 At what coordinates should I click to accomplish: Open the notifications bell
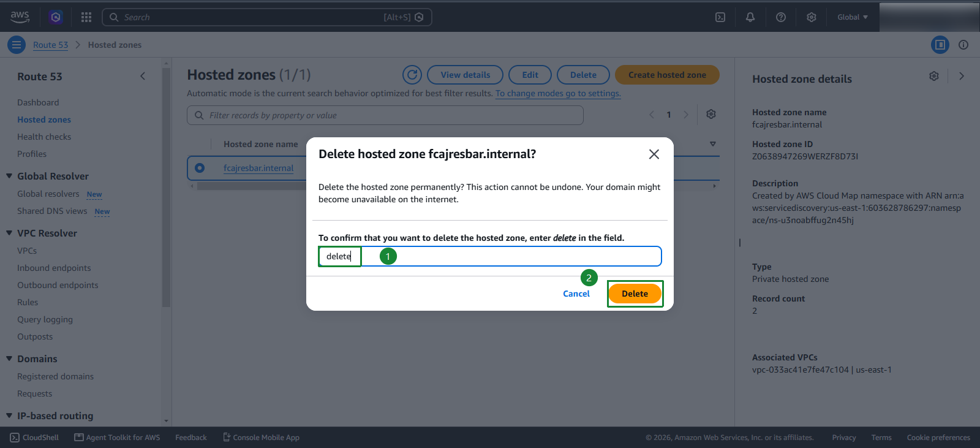pyautogui.click(x=750, y=17)
